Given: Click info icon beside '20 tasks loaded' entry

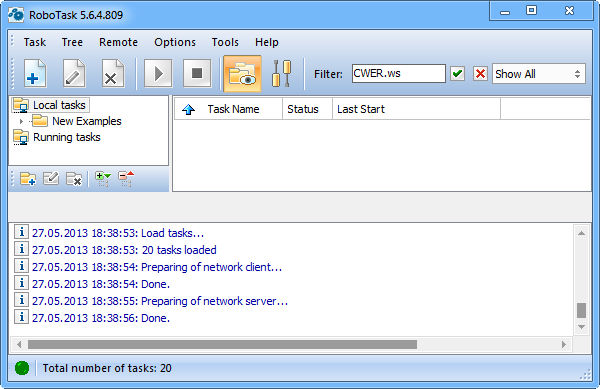Looking at the screenshot, I should (x=21, y=249).
